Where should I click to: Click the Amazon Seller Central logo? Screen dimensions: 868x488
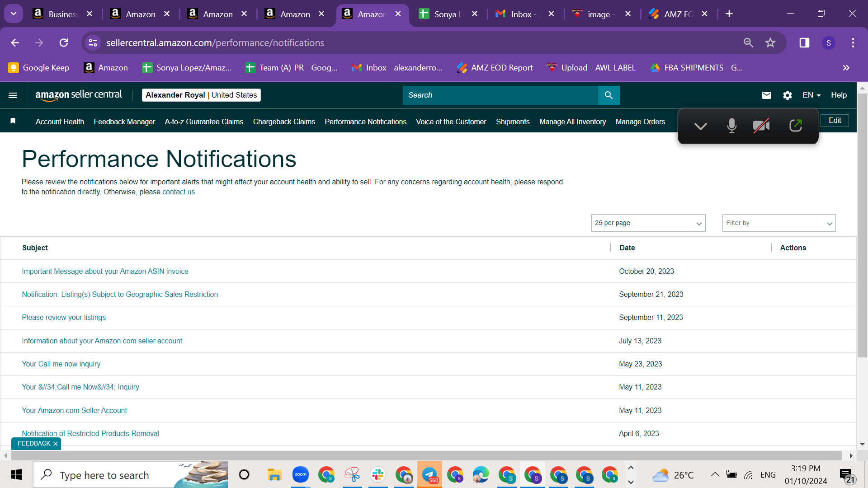click(79, 95)
